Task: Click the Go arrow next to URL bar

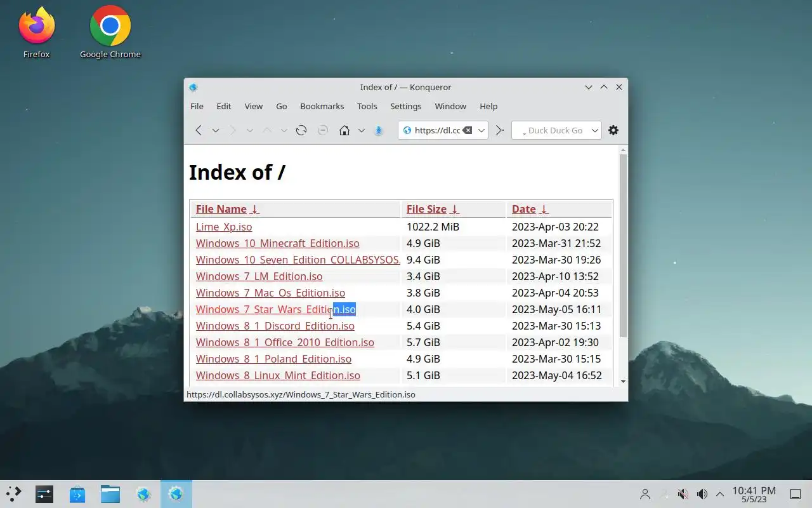Action: coord(500,130)
